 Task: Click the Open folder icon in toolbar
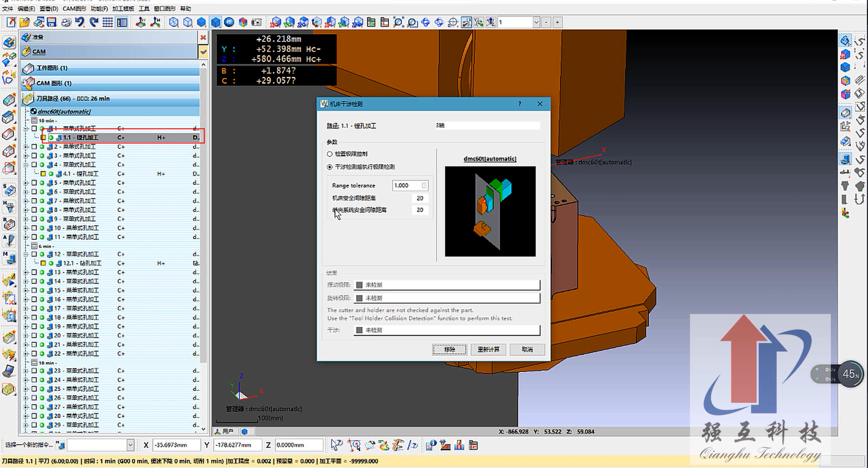[x=24, y=22]
